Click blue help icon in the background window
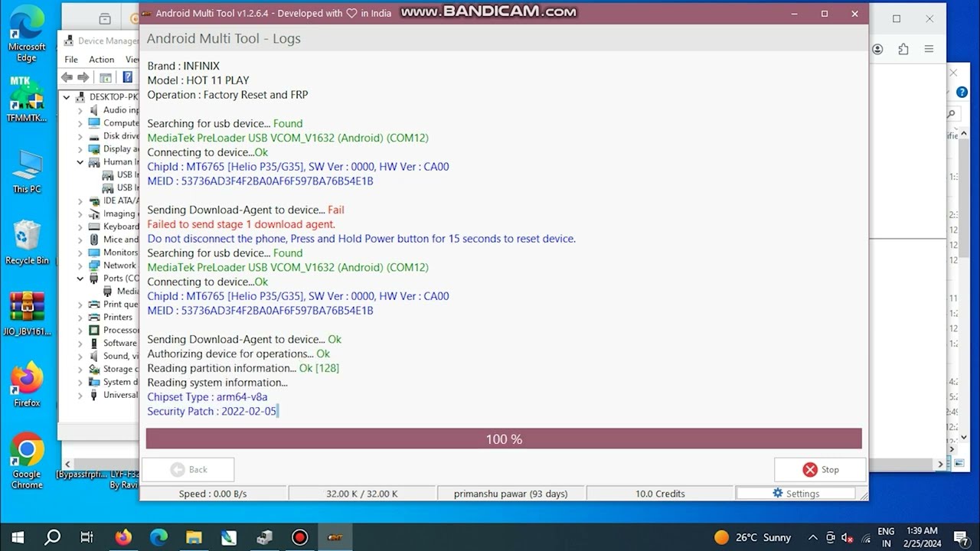This screenshot has height=551, width=980. click(x=962, y=93)
